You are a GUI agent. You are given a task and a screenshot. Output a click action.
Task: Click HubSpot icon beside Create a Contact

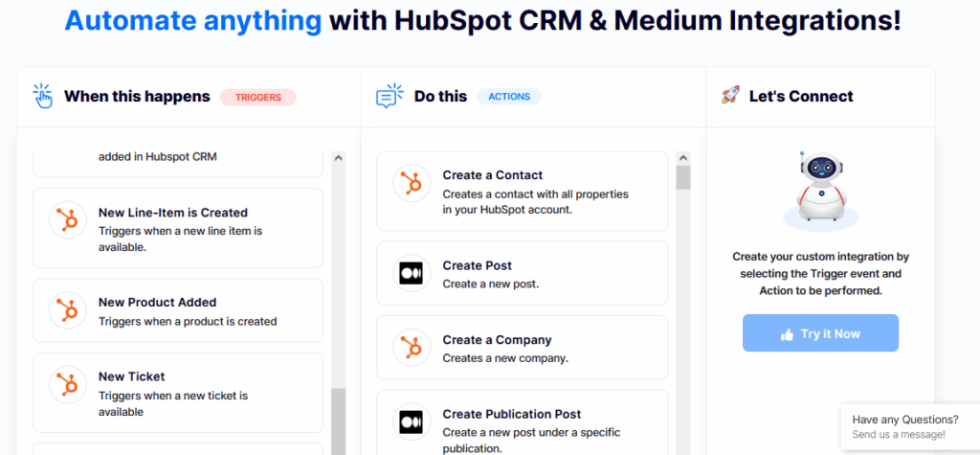412,184
